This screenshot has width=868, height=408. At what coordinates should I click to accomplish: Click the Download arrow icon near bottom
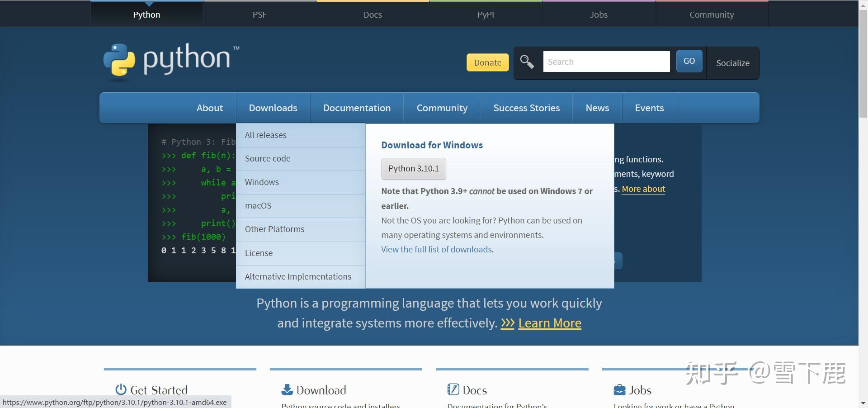click(287, 389)
